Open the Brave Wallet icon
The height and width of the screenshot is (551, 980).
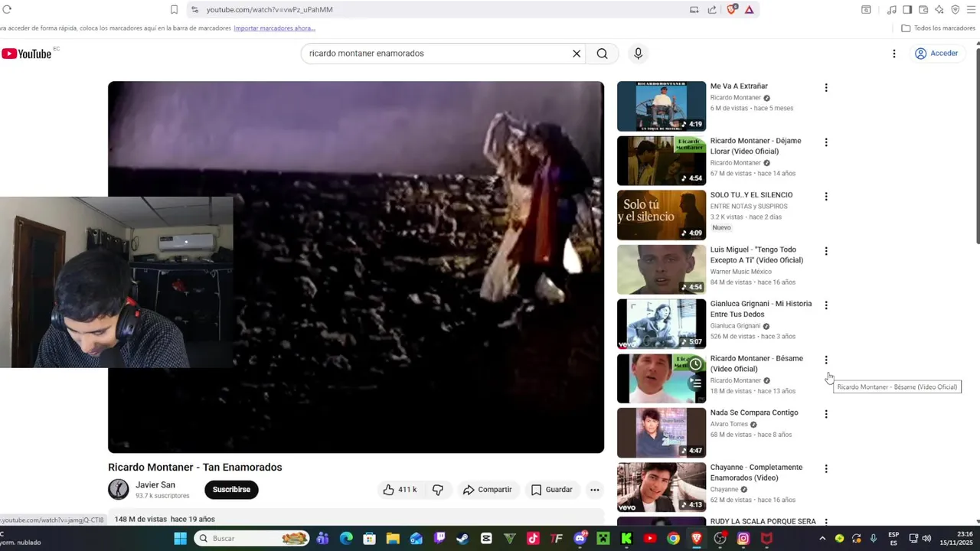click(x=923, y=9)
